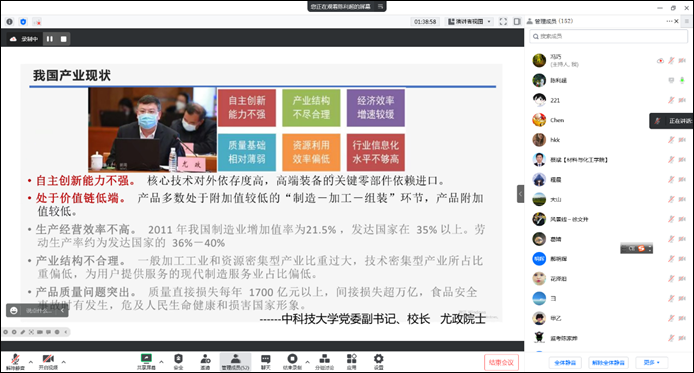Click the avatar of member hkk

(539, 140)
